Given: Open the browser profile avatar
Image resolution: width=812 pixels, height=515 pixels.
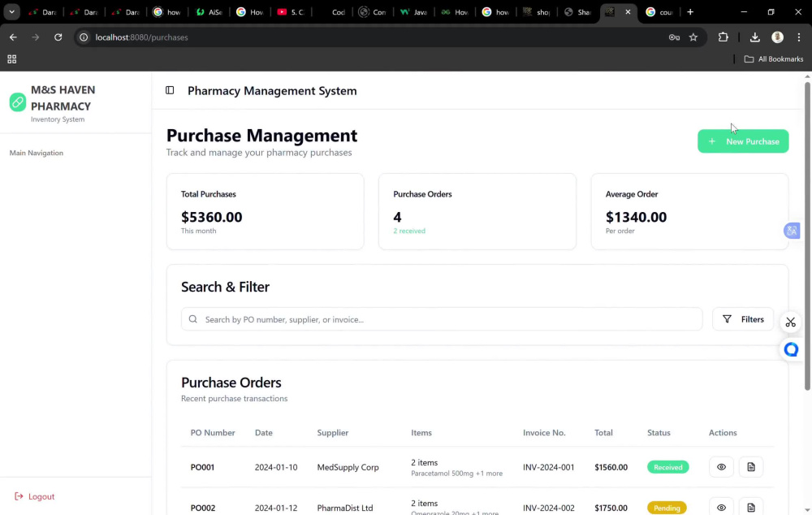Looking at the screenshot, I should click(777, 37).
